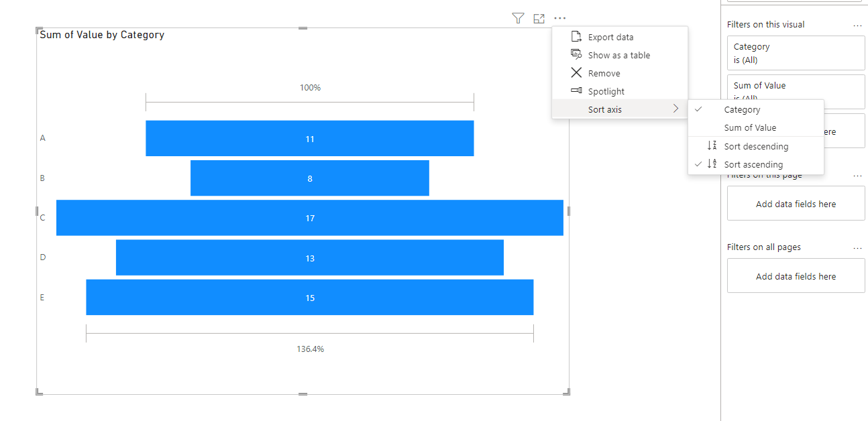This screenshot has height=421, width=868.
Task: Remove the visual via Remove entry
Action: (620, 73)
